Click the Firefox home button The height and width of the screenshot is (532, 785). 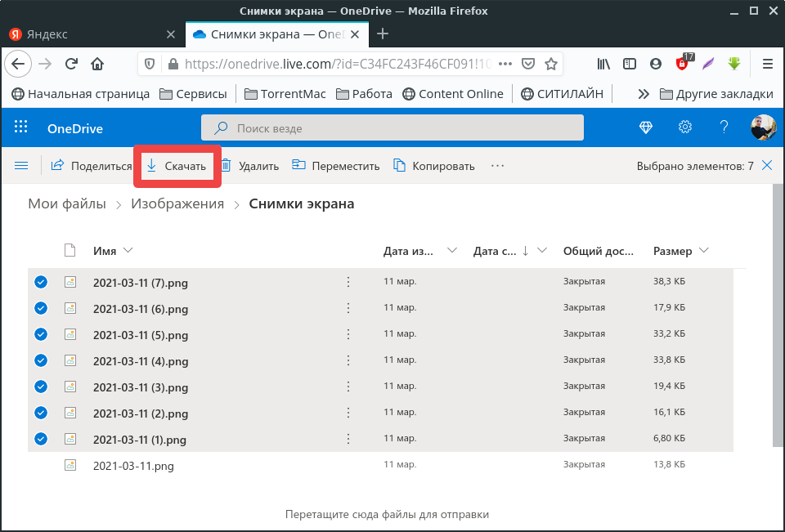97,64
